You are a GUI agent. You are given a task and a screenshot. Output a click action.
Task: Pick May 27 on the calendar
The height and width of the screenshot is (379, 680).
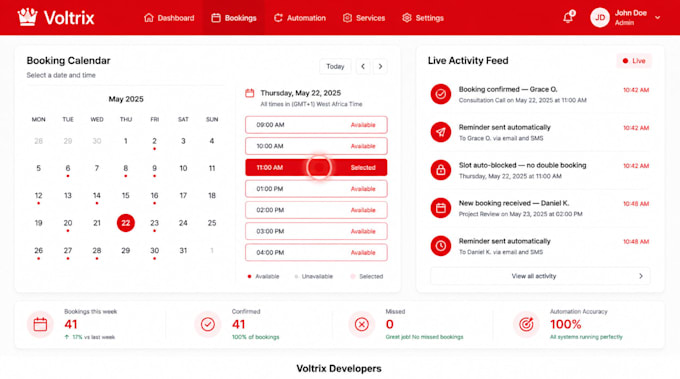[68, 251]
